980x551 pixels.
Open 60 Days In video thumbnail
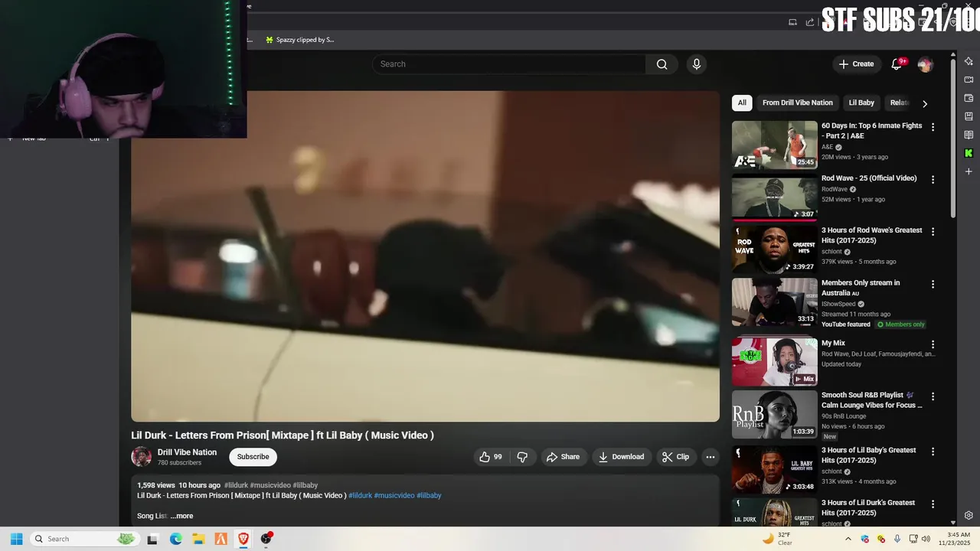click(774, 145)
